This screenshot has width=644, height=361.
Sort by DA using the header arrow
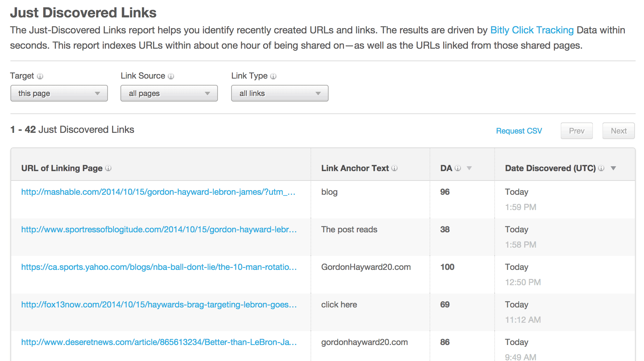pyautogui.click(x=469, y=168)
